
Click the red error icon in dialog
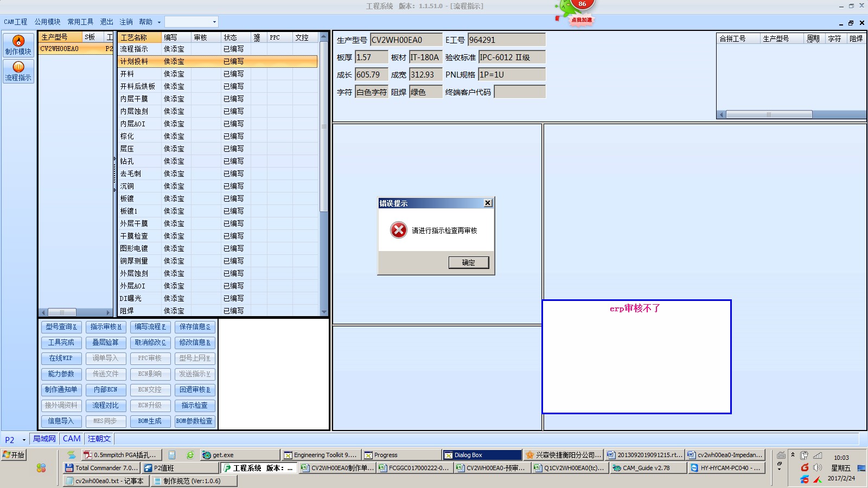tap(398, 230)
